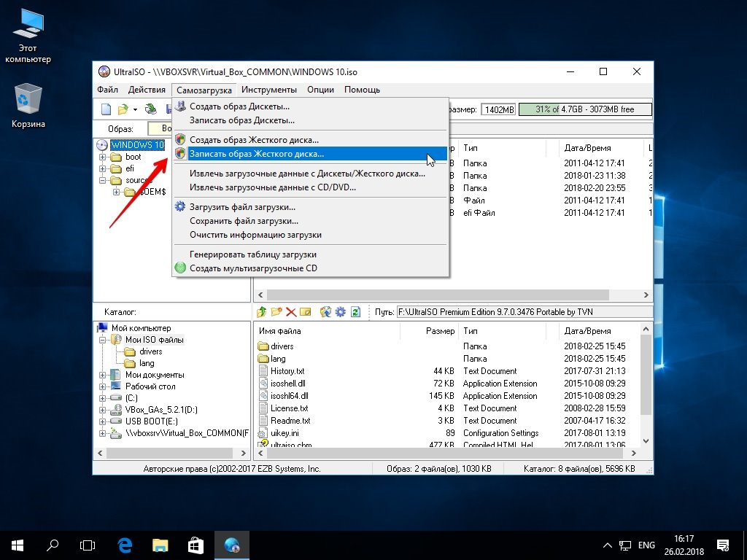This screenshot has height=560, width=747.
Task: Click the Up folder icon in catalog toolbar
Action: tap(262, 312)
